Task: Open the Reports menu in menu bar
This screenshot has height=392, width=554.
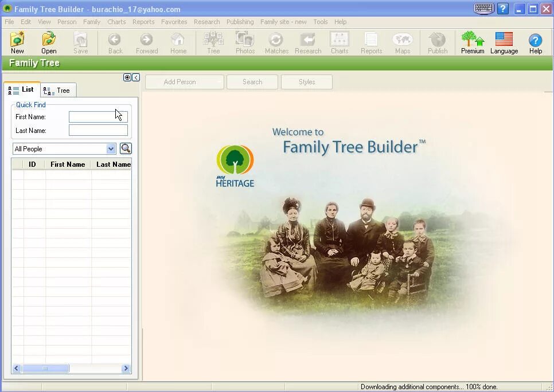Action: pos(143,22)
